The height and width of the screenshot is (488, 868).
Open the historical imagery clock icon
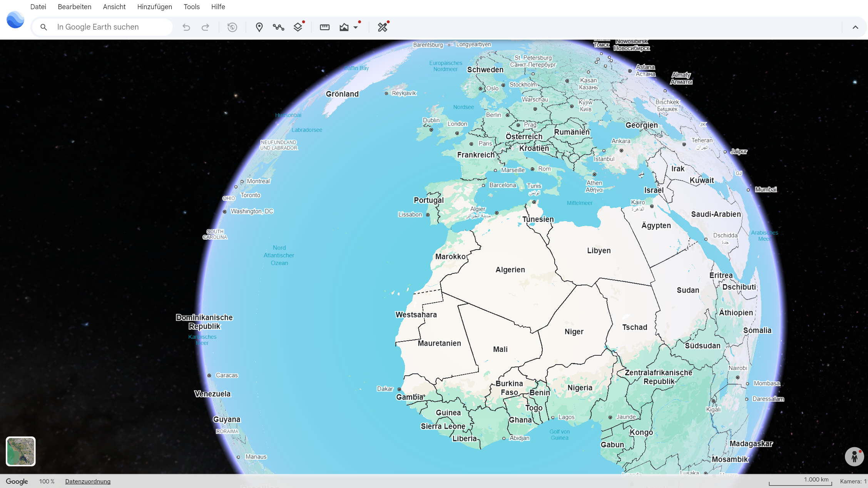pyautogui.click(x=232, y=27)
